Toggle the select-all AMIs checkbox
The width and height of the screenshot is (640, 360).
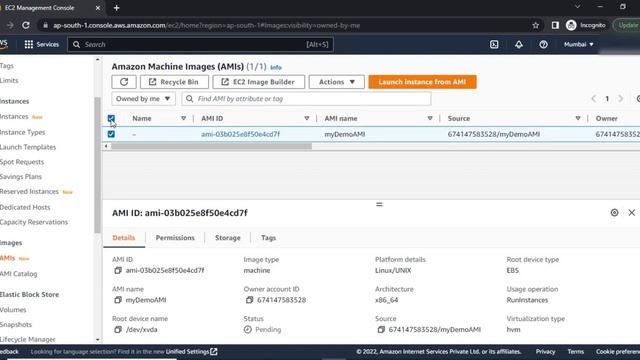pyautogui.click(x=111, y=118)
